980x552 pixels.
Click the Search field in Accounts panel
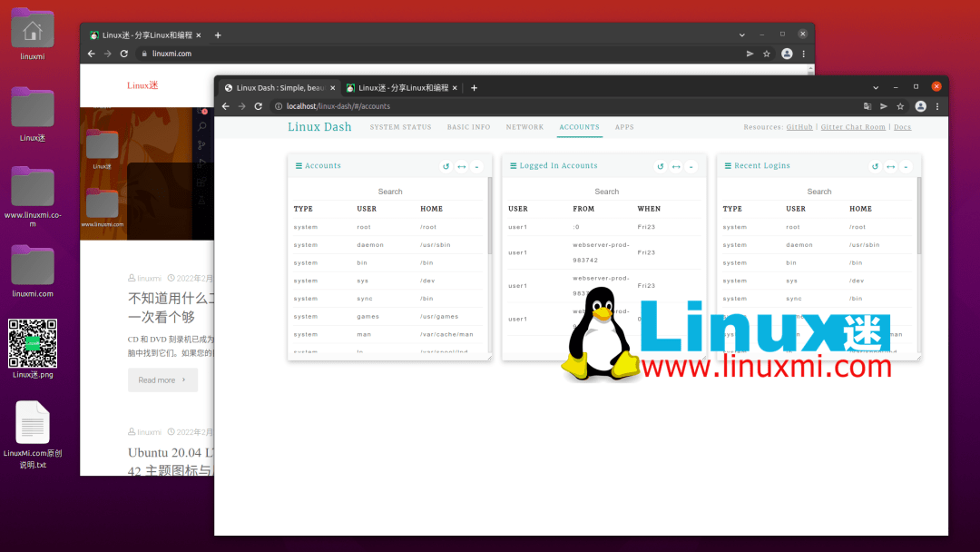(x=389, y=192)
